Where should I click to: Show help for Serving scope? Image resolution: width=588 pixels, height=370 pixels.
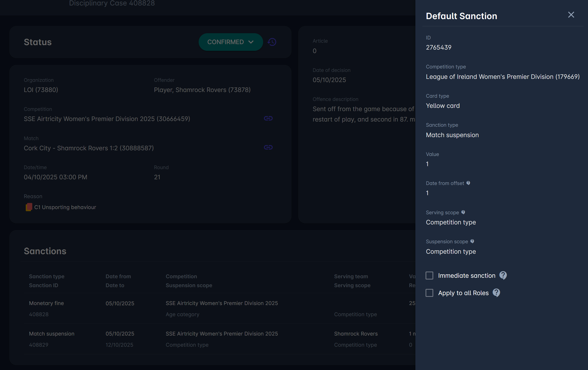[463, 212]
